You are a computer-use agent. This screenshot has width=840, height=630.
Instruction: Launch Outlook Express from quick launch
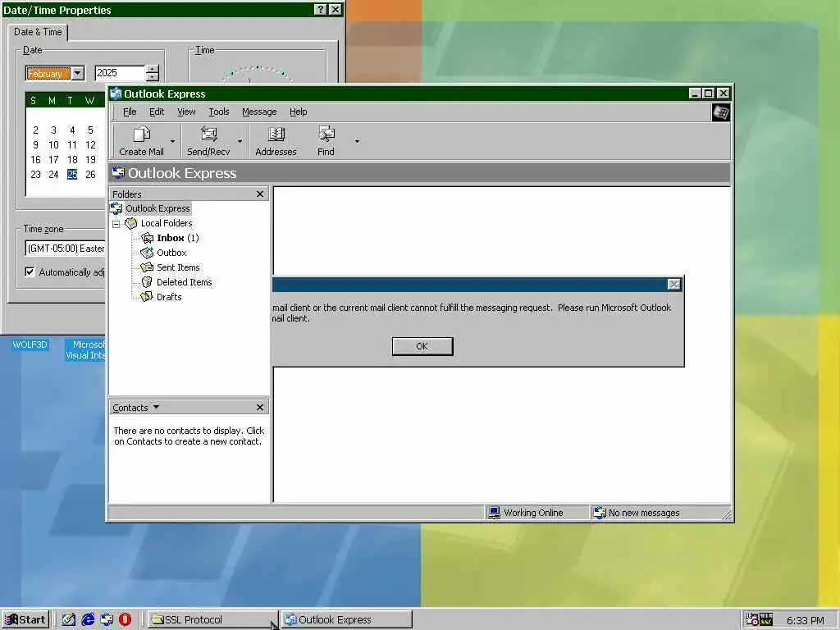click(107, 620)
